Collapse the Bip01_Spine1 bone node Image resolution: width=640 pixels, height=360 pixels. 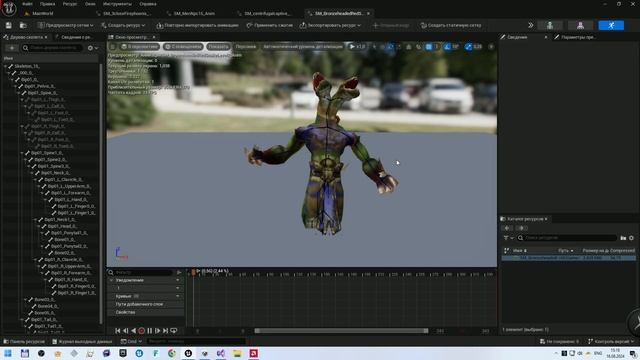coord(22,153)
